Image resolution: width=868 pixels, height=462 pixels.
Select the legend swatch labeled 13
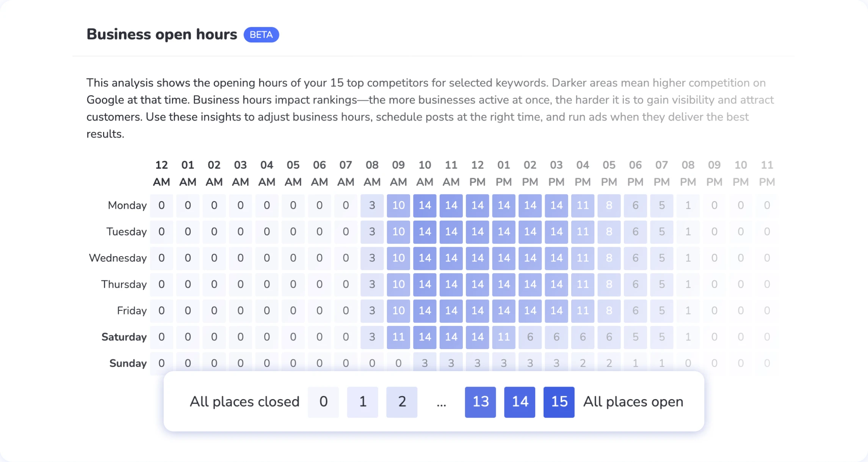pyautogui.click(x=480, y=402)
